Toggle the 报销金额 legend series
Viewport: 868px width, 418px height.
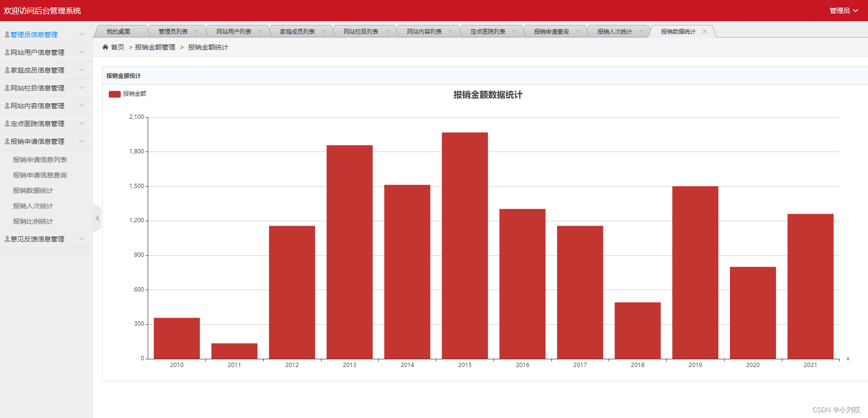point(128,94)
